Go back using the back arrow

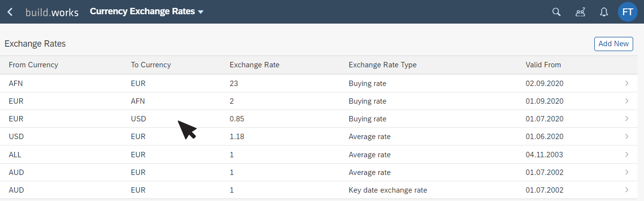click(10, 12)
